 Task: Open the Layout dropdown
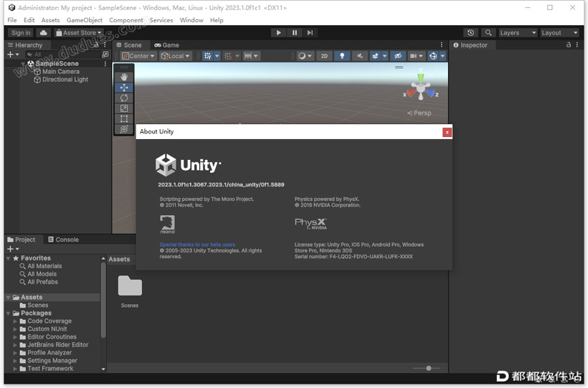click(x=559, y=33)
